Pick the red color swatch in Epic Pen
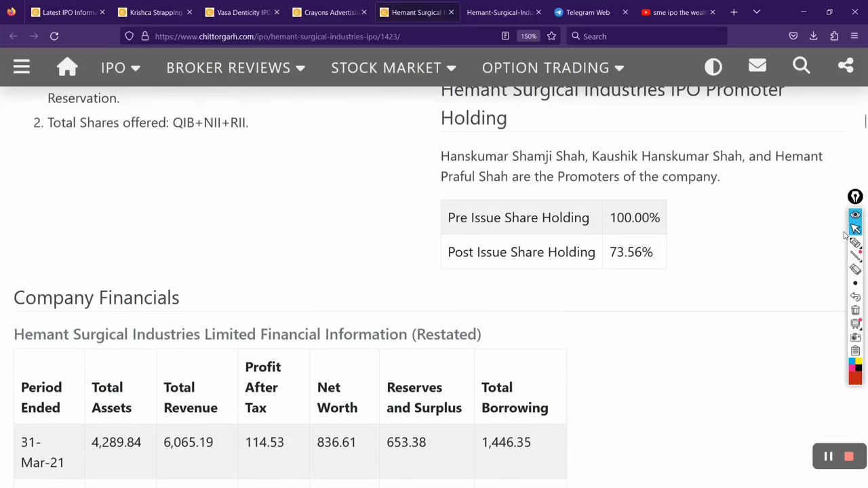Screen dimensions: 868x488 point(855,378)
